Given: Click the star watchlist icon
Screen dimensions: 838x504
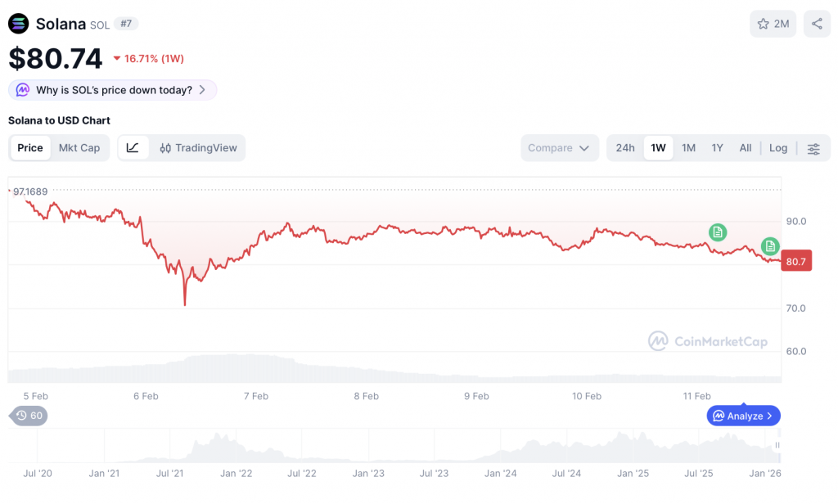Looking at the screenshot, I should (764, 24).
